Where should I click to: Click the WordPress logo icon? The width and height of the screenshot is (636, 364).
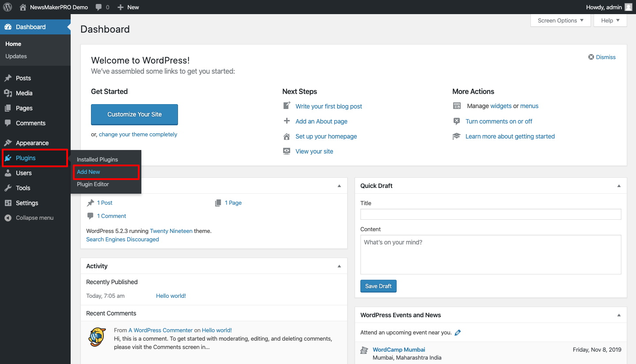(8, 7)
